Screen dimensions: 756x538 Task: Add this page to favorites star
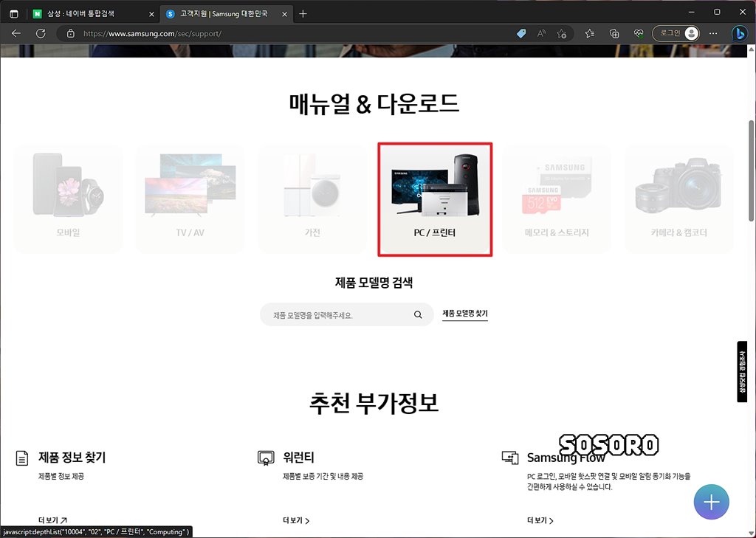point(561,33)
